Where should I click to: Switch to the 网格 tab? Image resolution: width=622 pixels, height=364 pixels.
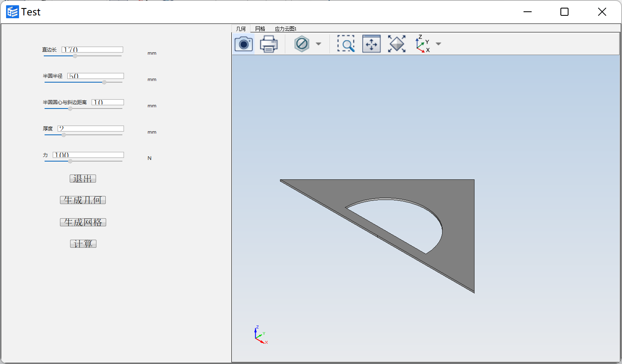(260, 29)
